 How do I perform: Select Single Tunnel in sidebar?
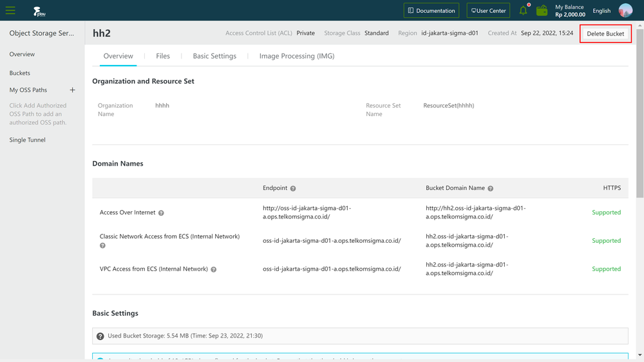(28, 140)
